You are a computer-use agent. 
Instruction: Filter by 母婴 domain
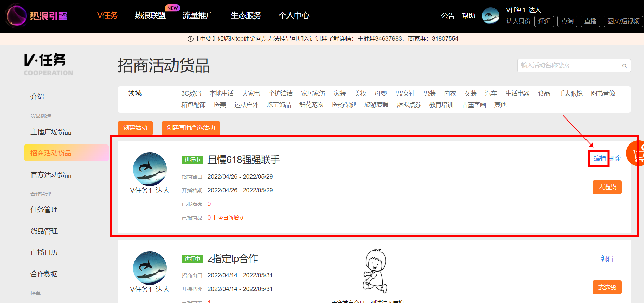(x=381, y=93)
